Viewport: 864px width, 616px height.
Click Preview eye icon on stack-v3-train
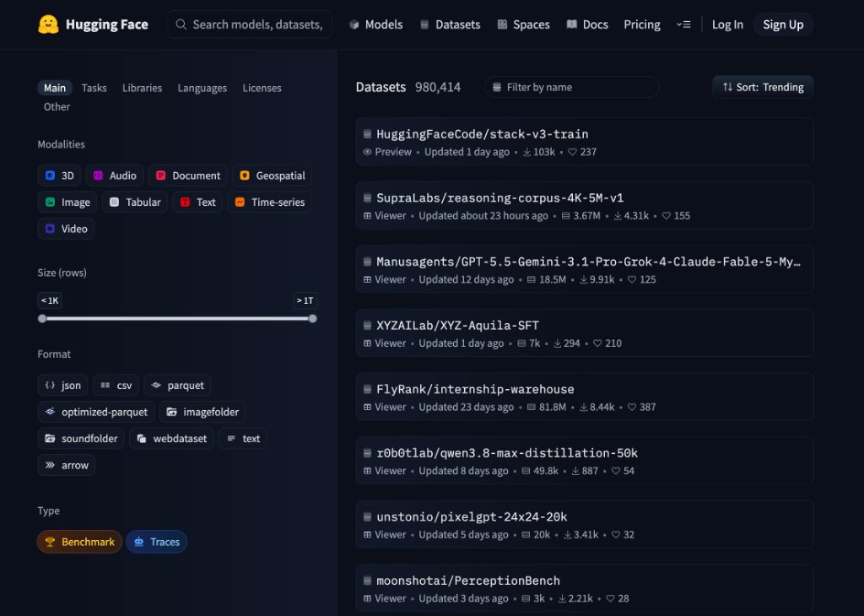(x=368, y=152)
